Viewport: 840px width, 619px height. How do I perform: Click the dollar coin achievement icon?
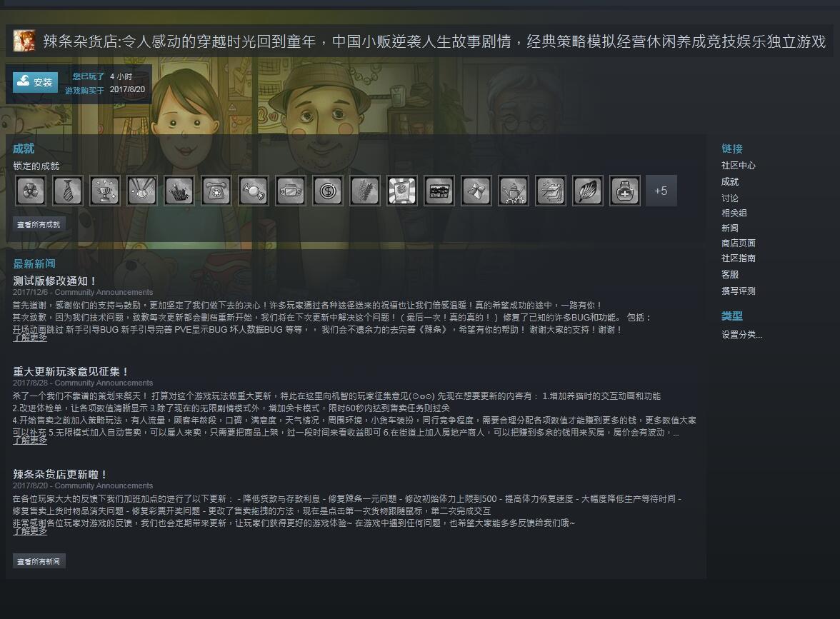[x=328, y=191]
